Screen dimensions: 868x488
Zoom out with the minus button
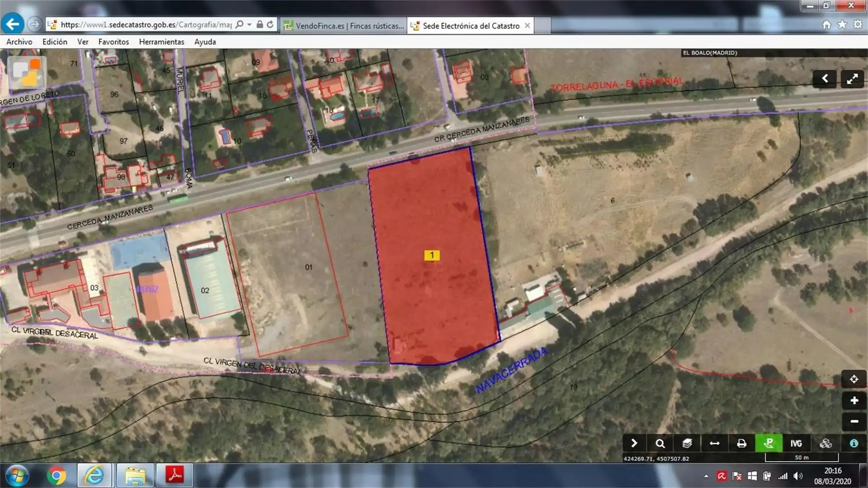coord(854,422)
